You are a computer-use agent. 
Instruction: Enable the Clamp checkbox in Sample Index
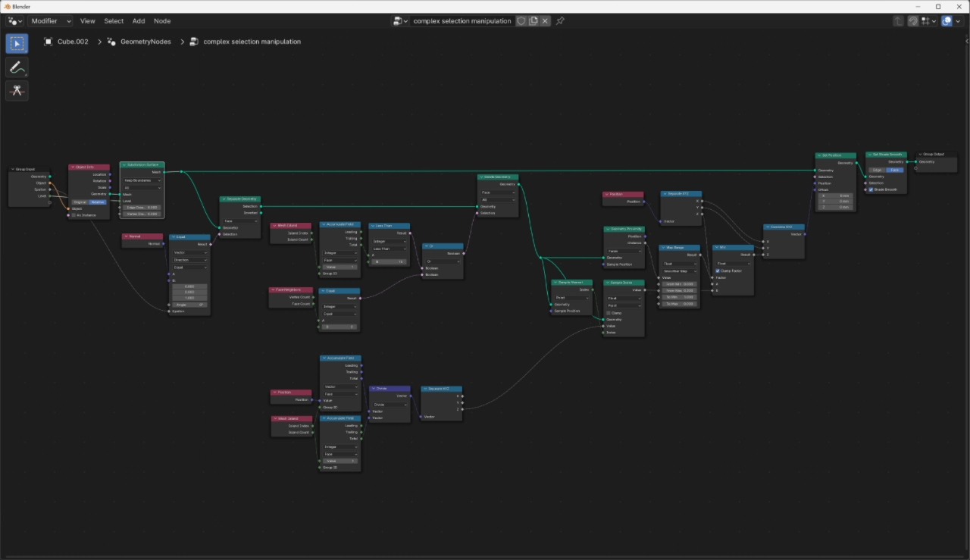pos(609,313)
